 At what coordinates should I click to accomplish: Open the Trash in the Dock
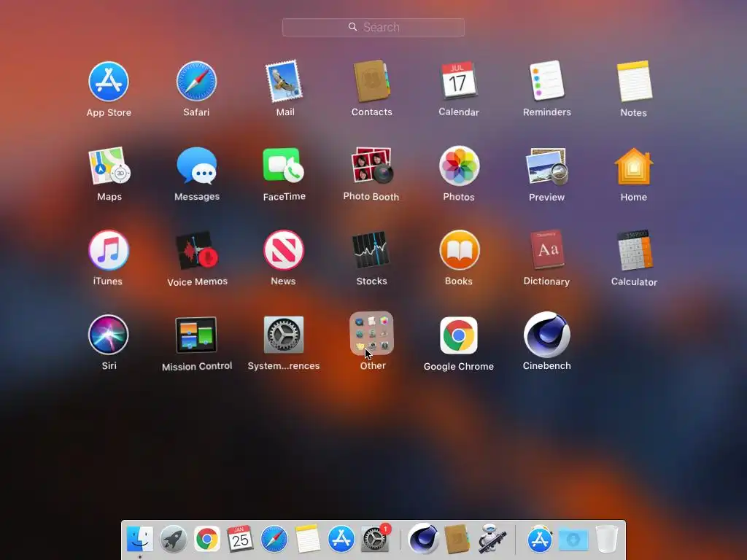point(607,539)
